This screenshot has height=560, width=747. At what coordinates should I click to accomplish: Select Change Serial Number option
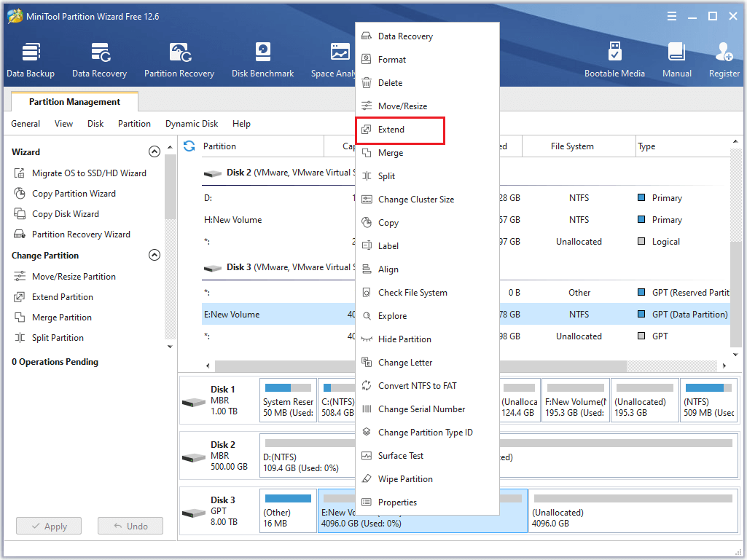427,409
